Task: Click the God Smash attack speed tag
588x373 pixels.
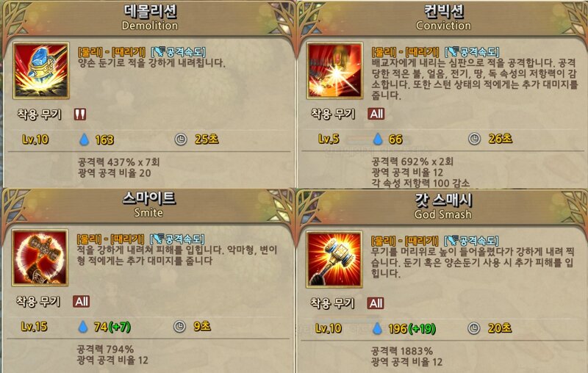Action: (x=472, y=240)
